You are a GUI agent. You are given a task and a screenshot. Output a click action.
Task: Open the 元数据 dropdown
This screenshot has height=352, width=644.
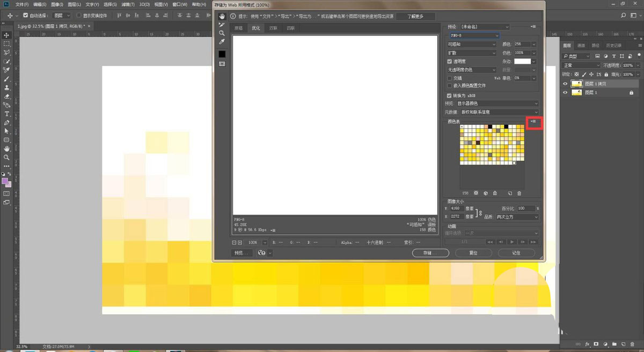coord(497,112)
